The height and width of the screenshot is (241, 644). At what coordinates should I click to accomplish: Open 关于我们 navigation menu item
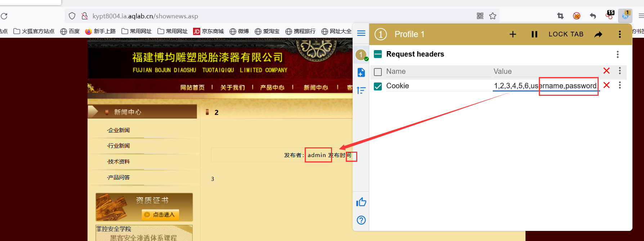point(233,88)
